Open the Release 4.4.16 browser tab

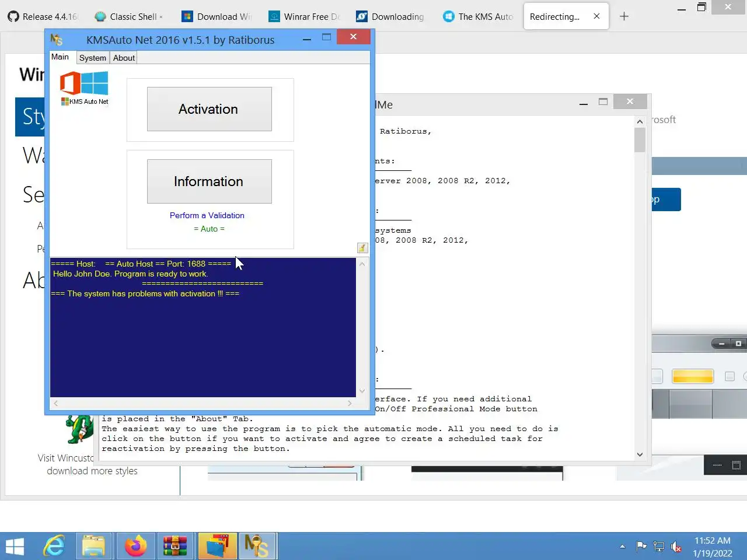click(x=43, y=16)
